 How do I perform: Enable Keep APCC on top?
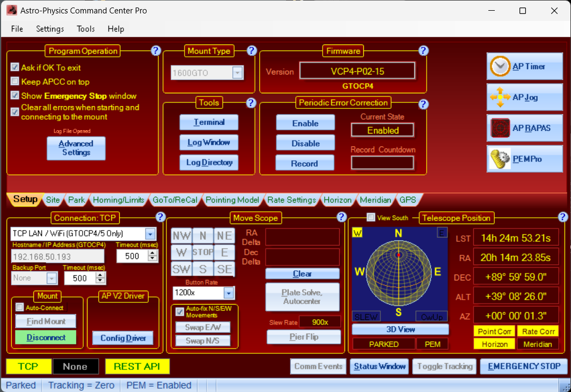click(x=15, y=81)
